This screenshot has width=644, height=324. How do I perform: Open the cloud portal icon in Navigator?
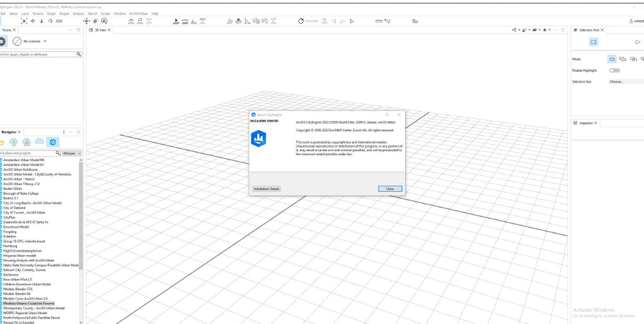point(39,142)
